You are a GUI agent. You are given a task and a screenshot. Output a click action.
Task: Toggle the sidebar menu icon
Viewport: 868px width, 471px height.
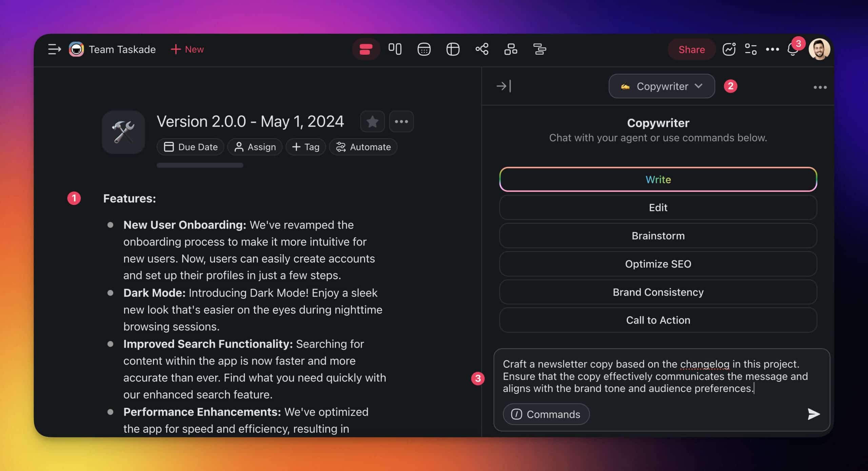point(54,50)
